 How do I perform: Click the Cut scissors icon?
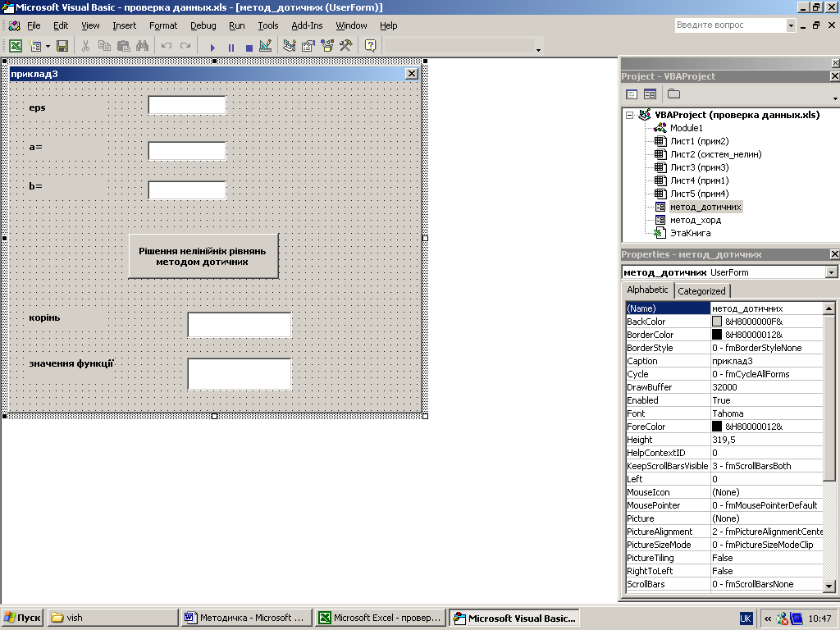(85, 46)
